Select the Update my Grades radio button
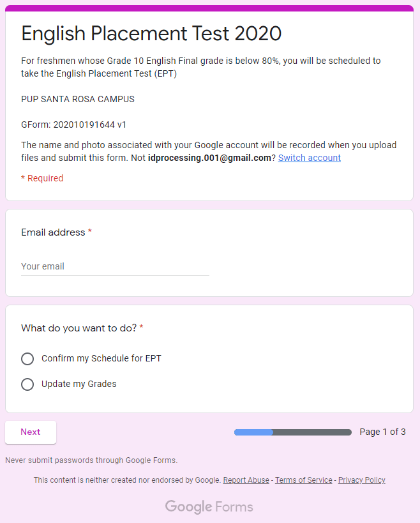 tap(27, 384)
